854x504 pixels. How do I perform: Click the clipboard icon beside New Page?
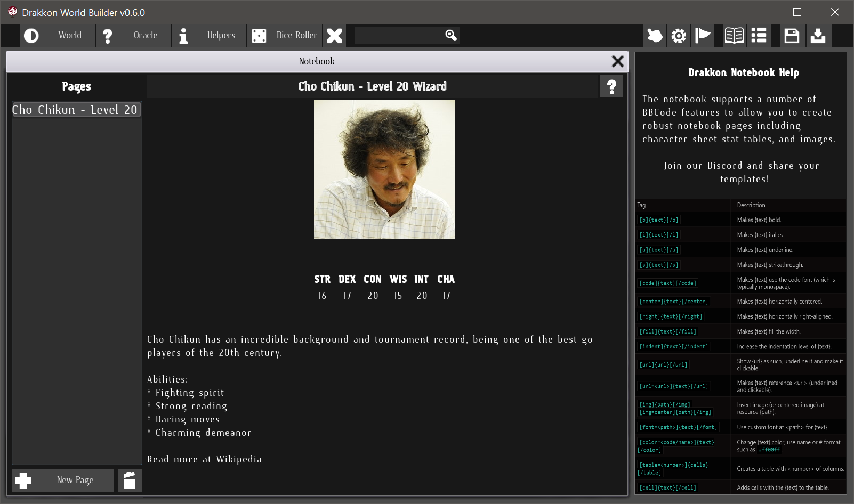130,480
